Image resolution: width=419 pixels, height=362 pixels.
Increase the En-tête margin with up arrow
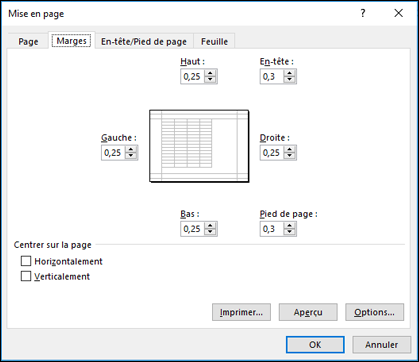pos(290,73)
